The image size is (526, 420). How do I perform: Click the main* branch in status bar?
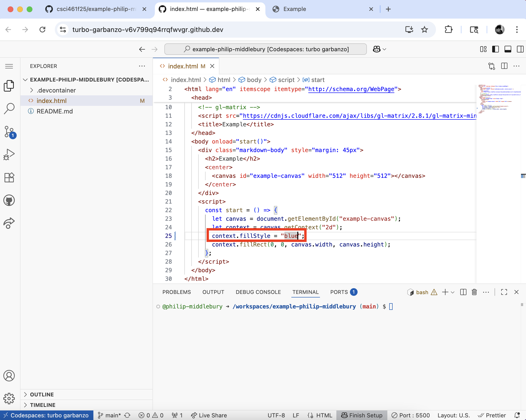click(109, 415)
